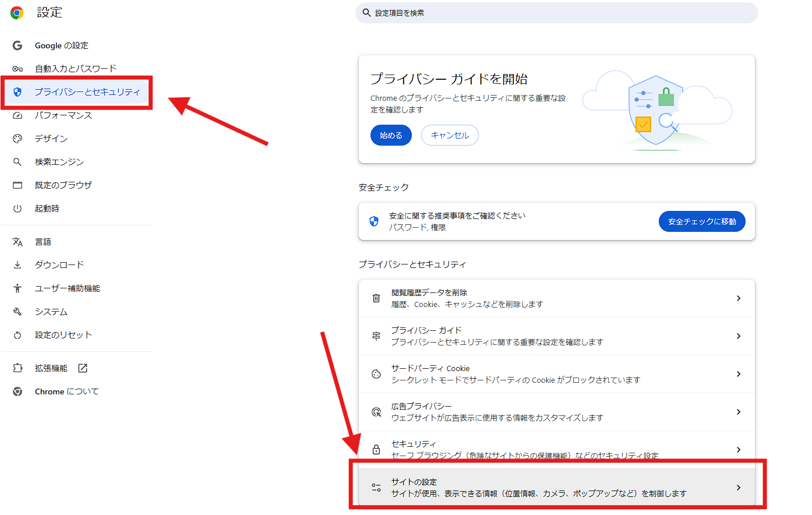The height and width of the screenshot is (515, 812).
Task: Click the ad privacy icon in 広告プライバシー row
Action: click(376, 412)
